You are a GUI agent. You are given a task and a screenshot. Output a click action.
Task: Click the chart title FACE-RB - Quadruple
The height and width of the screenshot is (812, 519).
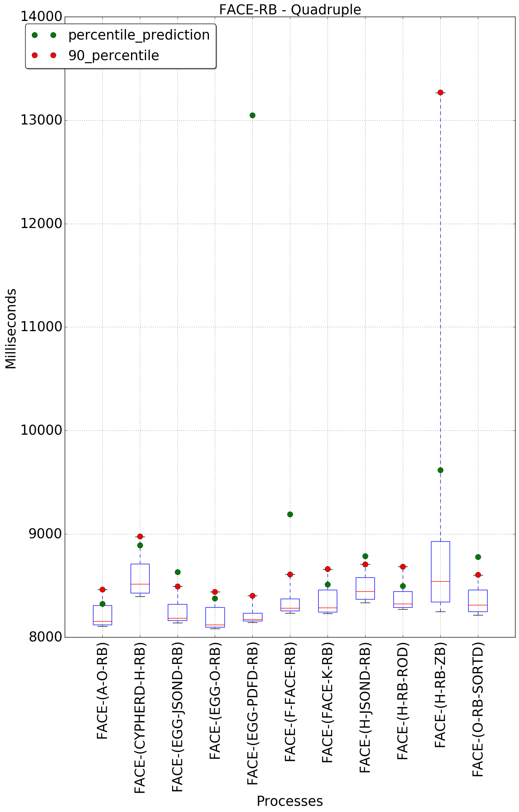coord(290,9)
